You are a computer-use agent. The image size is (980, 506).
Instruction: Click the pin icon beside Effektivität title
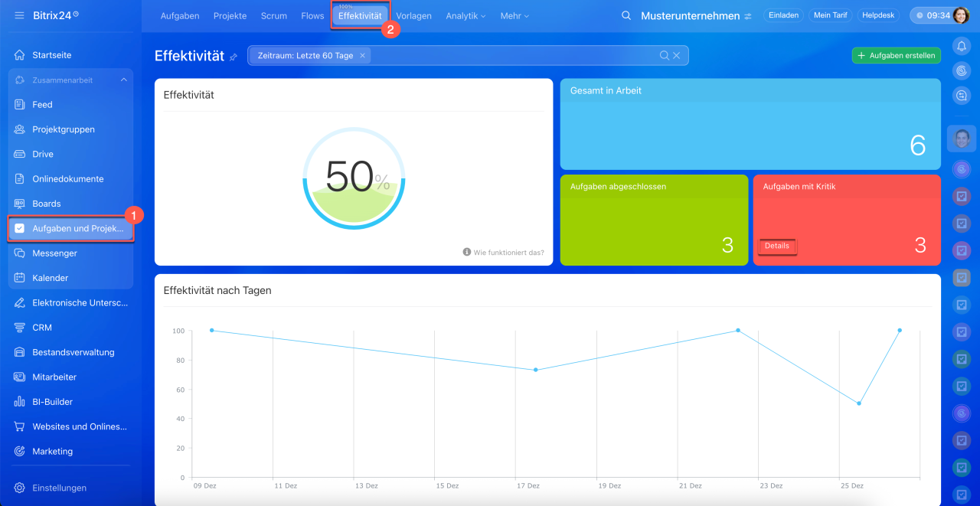(x=234, y=57)
